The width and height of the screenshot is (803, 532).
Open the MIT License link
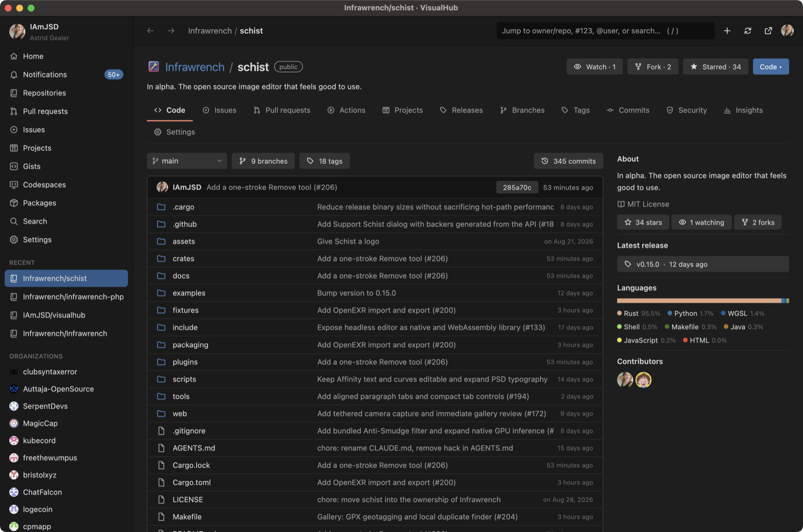(x=643, y=204)
